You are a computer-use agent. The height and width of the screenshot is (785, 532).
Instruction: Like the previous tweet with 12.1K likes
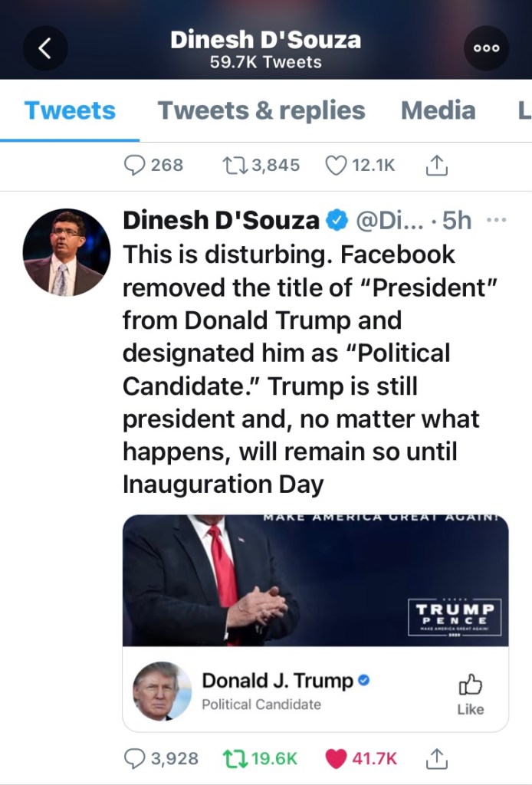[337, 165]
